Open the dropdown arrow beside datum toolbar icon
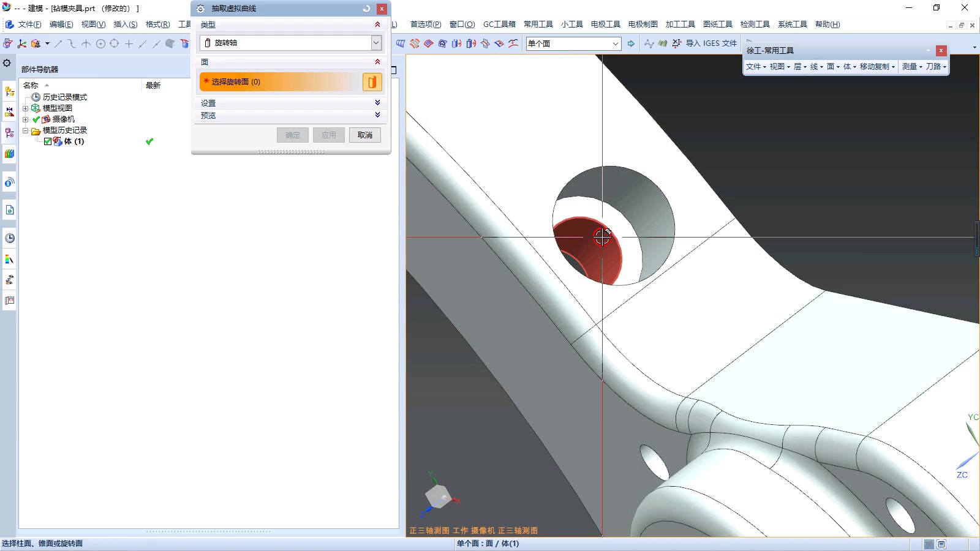The width and height of the screenshot is (980, 551). point(47,43)
